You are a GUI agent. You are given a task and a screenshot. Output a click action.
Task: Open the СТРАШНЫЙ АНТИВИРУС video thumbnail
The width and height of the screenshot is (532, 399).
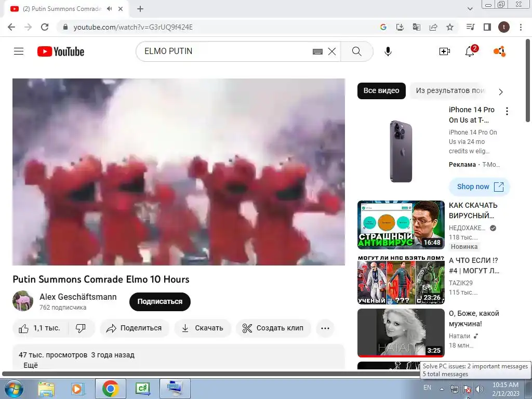pos(401,225)
